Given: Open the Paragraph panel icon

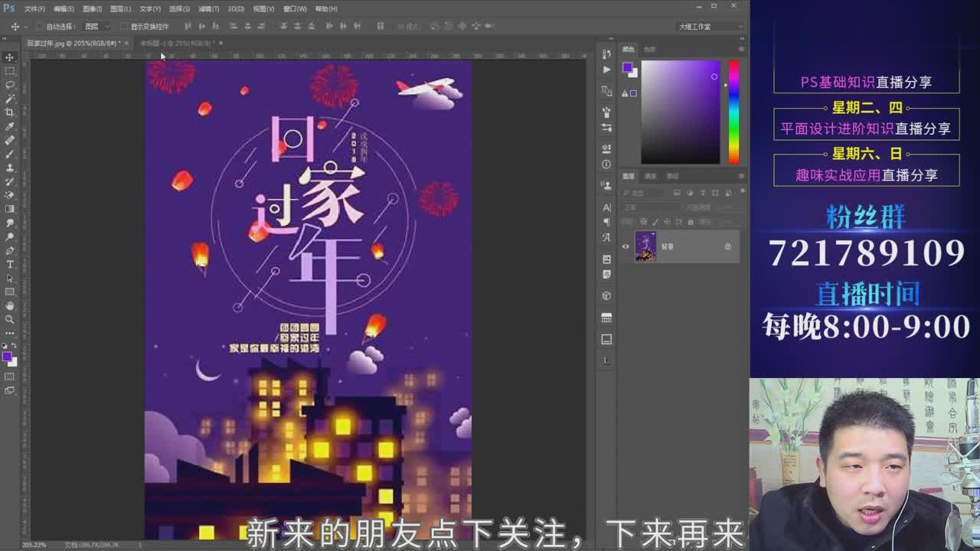Looking at the screenshot, I should 606,222.
